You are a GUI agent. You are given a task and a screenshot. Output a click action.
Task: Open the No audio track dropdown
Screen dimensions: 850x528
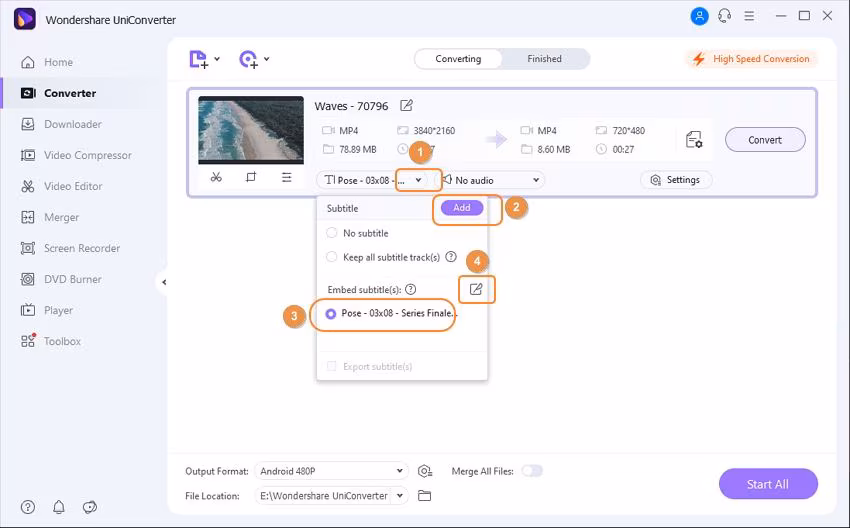[491, 180]
